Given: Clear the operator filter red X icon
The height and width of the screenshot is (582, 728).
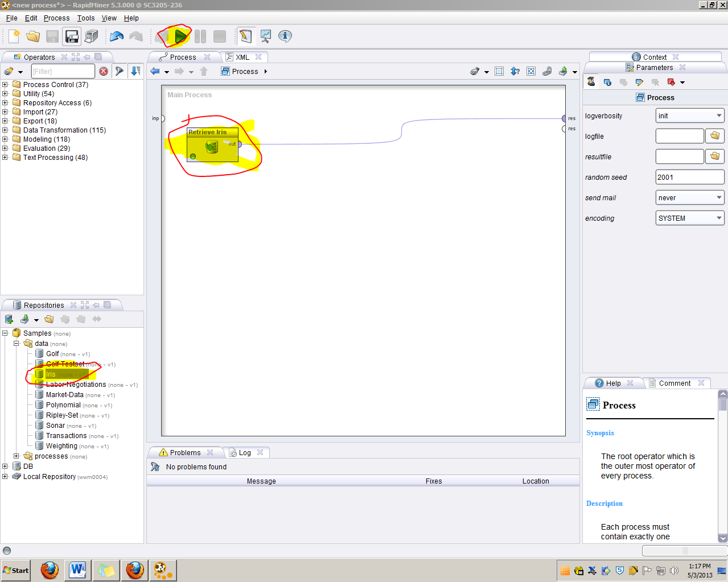Looking at the screenshot, I should [104, 71].
